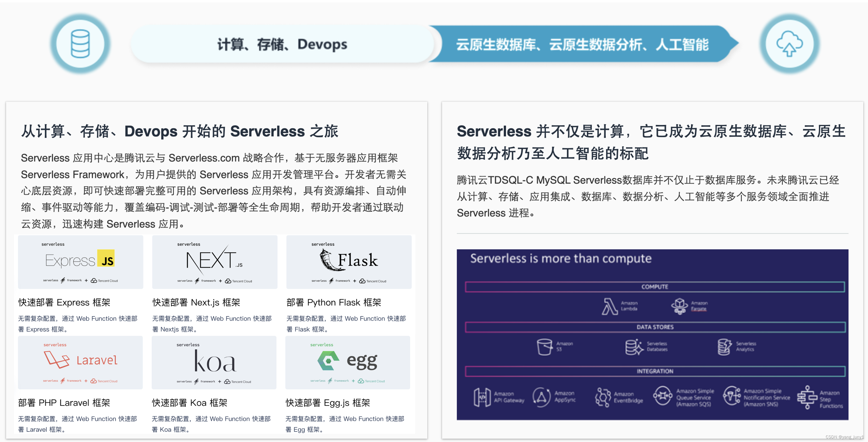Click the cloud upload icon

point(789,44)
